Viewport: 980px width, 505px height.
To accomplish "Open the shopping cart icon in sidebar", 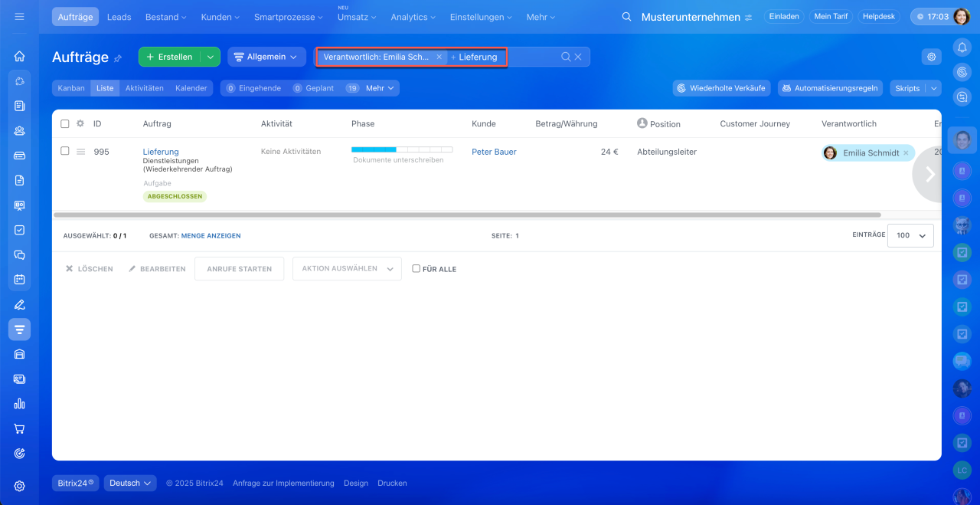I will pyautogui.click(x=19, y=428).
